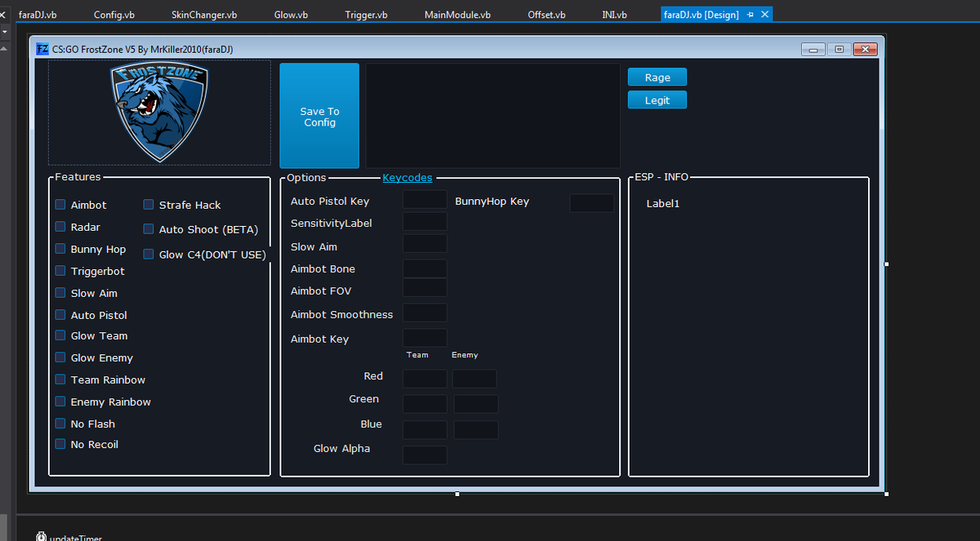Select the updateTimer component icon

pos(41,537)
